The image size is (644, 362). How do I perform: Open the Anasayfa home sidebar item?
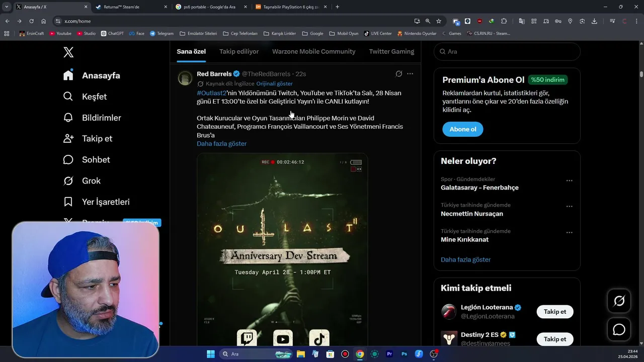pyautogui.click(x=92, y=75)
